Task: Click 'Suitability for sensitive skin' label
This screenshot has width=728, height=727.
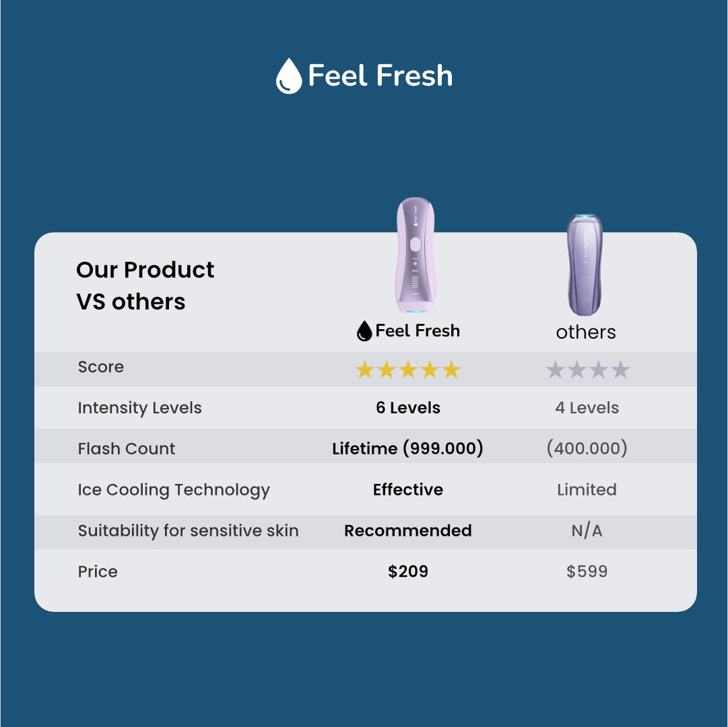Action: [x=188, y=530]
